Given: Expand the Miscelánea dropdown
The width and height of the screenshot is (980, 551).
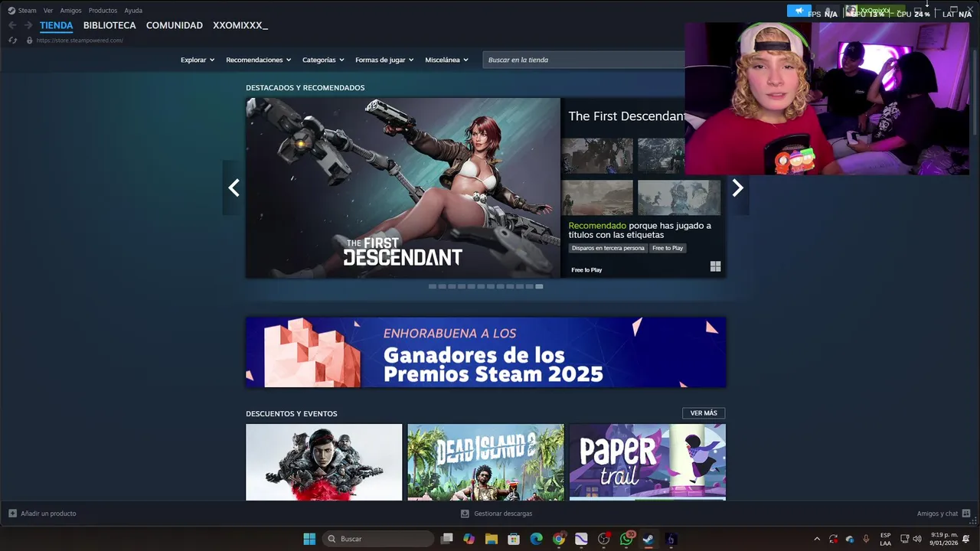Looking at the screenshot, I should 446,60.
